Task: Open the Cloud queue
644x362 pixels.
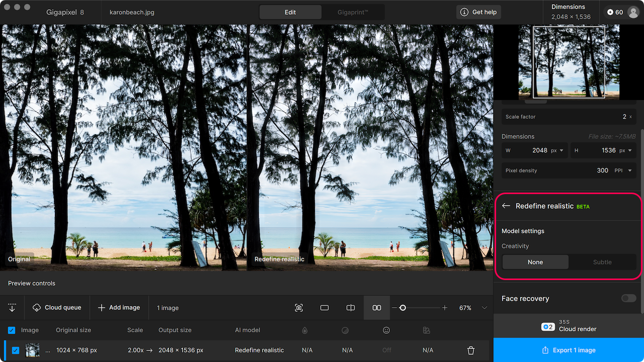Action: tap(57, 308)
